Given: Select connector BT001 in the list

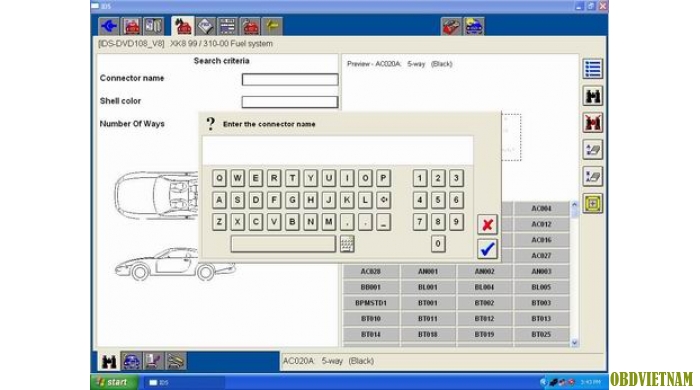Looking at the screenshot, I should point(428,303).
